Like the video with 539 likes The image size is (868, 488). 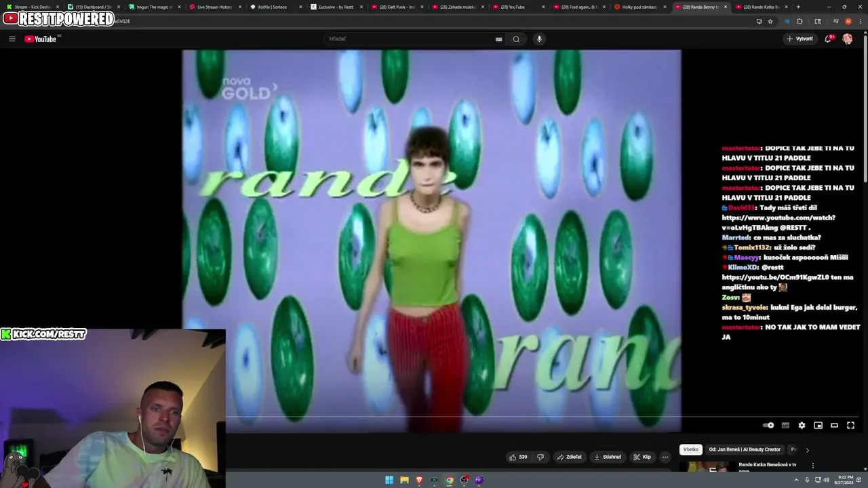tap(518, 457)
